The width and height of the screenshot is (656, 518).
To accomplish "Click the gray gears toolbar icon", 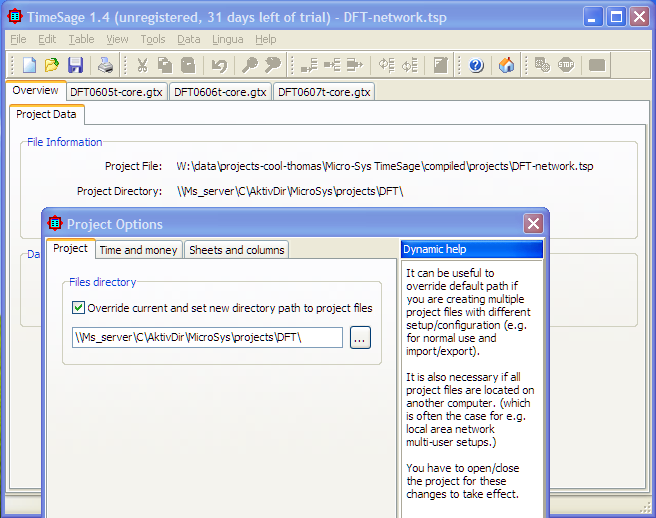I will click(x=543, y=65).
